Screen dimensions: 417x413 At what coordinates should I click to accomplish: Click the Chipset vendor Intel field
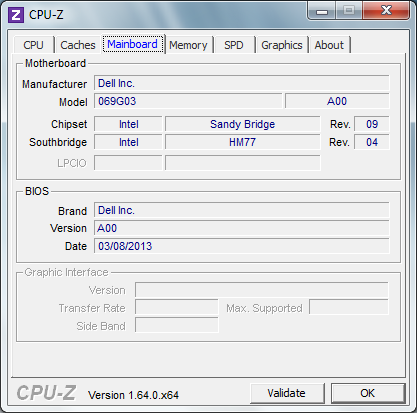[x=128, y=124]
